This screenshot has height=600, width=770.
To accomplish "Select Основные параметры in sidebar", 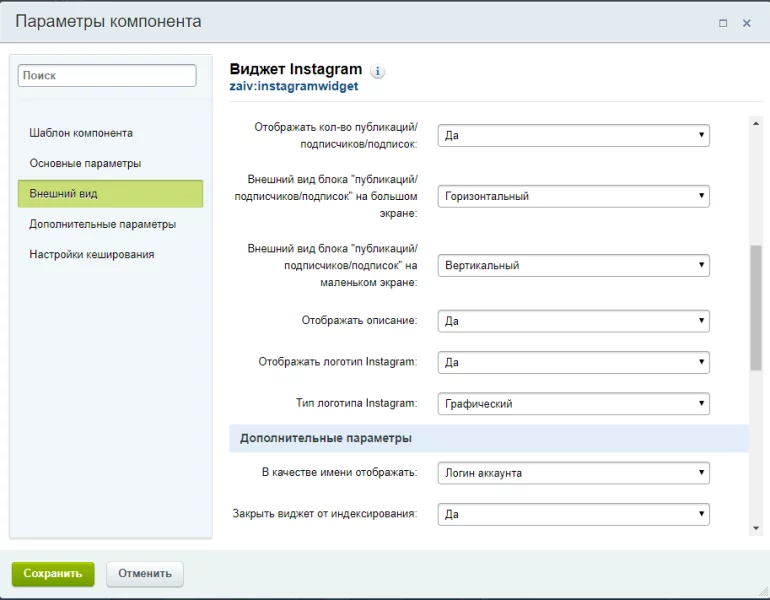I will 85,163.
